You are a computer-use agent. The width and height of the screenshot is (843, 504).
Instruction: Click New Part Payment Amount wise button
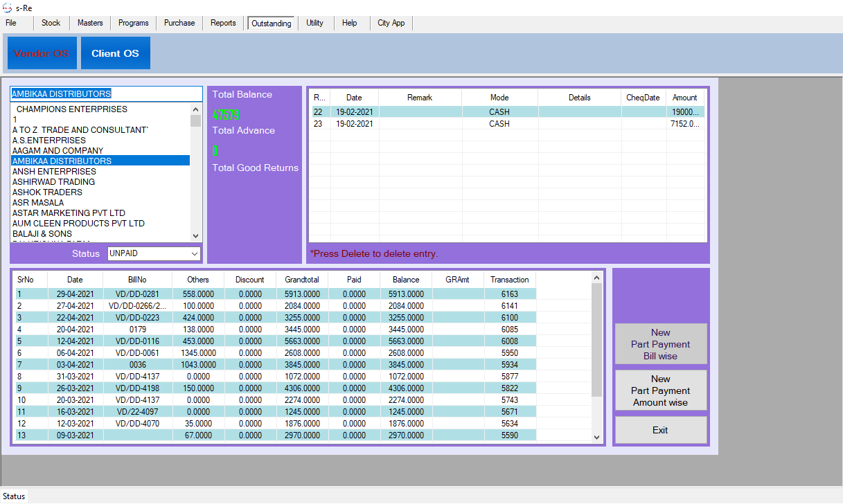660,390
